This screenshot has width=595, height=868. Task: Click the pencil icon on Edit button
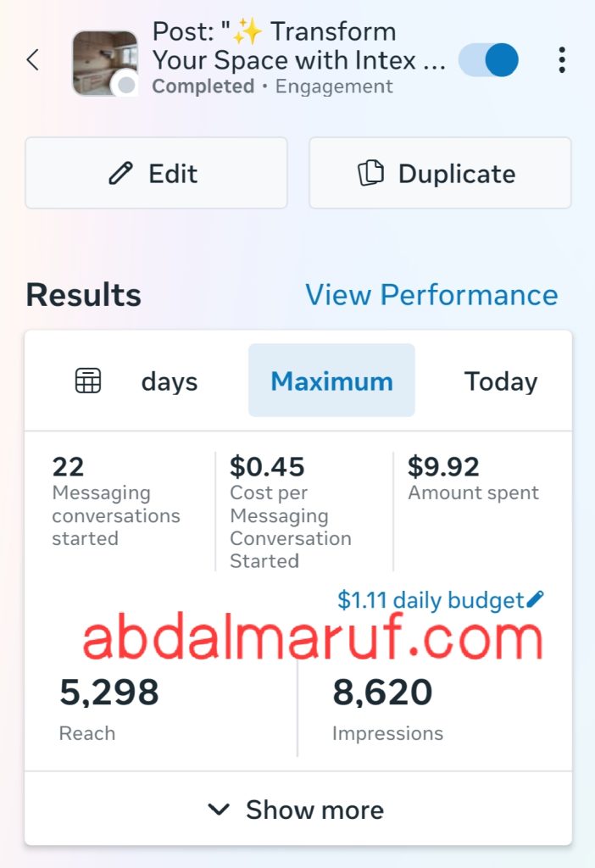click(x=121, y=174)
